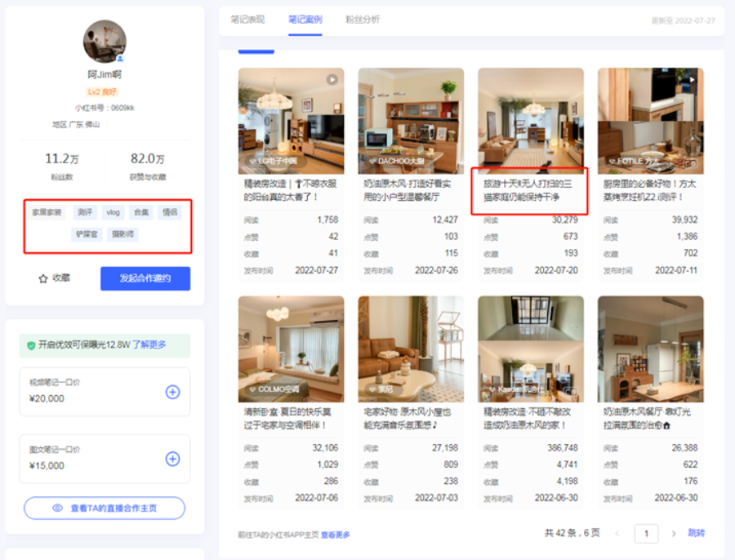Click the vlog tag
The height and width of the screenshot is (560, 735).
[x=113, y=212]
